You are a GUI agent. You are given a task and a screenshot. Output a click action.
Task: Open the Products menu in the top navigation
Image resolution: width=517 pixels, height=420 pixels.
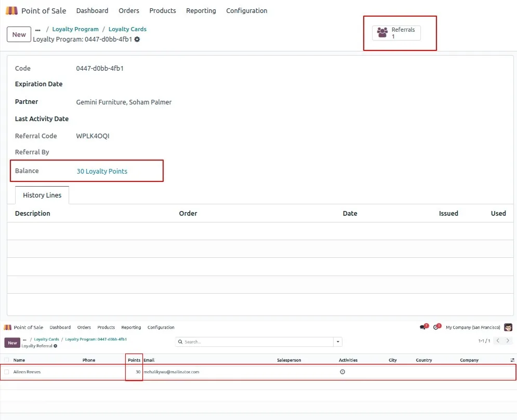pyautogui.click(x=163, y=10)
